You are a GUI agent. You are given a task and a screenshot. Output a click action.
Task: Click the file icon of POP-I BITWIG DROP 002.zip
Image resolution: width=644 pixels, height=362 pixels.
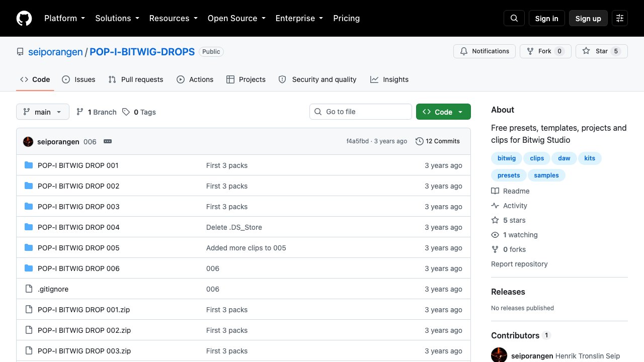click(29, 330)
